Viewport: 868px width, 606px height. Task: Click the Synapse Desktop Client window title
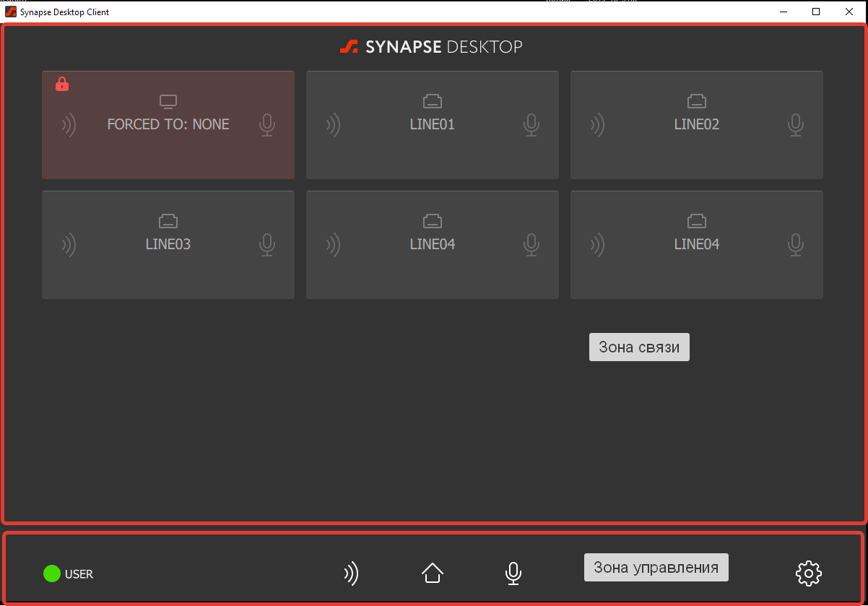click(65, 12)
